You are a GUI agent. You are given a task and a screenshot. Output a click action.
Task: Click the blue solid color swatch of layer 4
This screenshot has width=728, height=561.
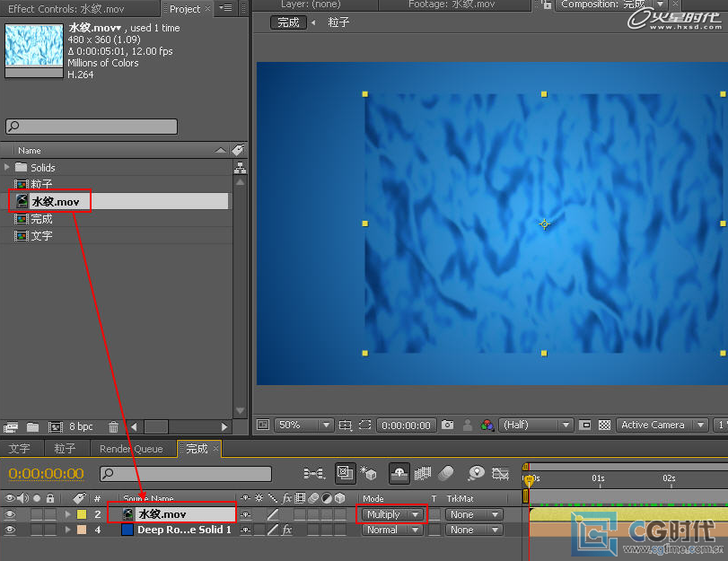coord(127,530)
